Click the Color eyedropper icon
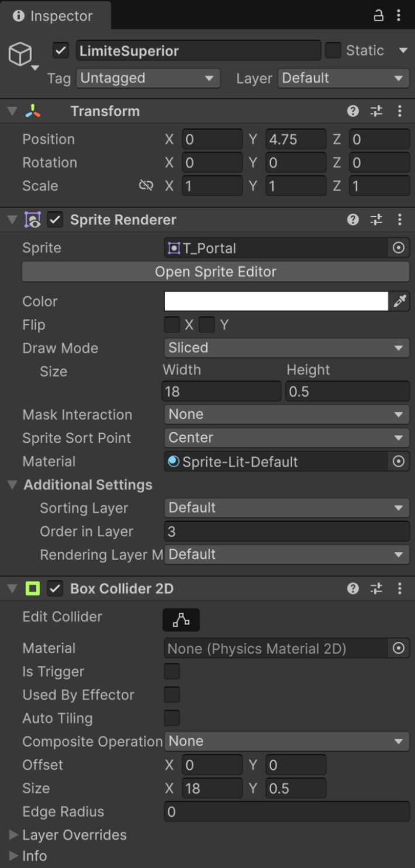Screen dimensions: 415x868 (x=400, y=301)
